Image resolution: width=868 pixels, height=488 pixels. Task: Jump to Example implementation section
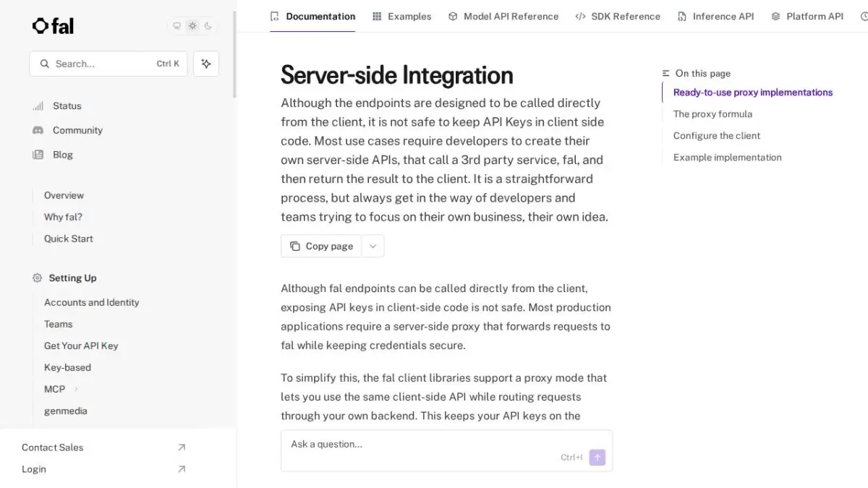727,158
